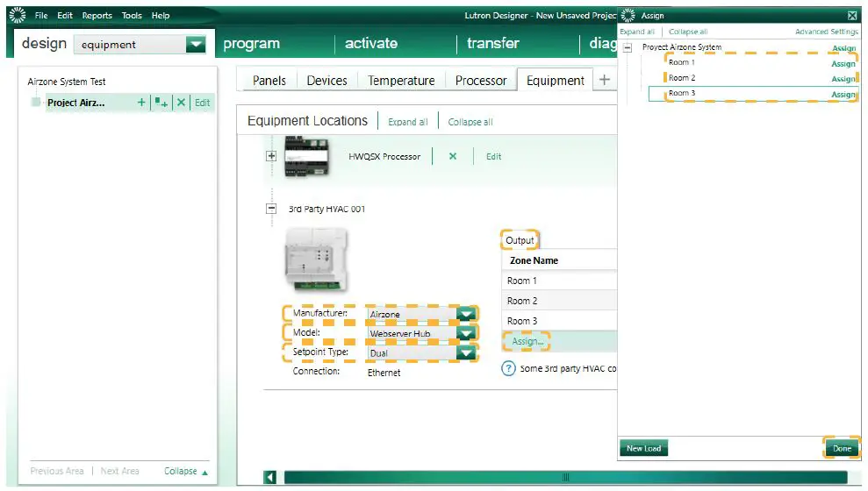Collapse Proyect Airzone System tree node
868x491 pixels.
(628, 47)
